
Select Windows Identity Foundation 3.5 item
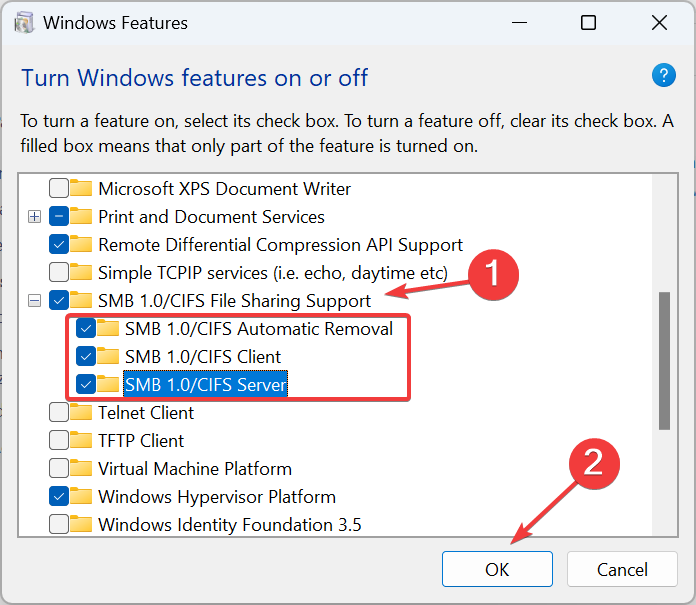coord(229,524)
